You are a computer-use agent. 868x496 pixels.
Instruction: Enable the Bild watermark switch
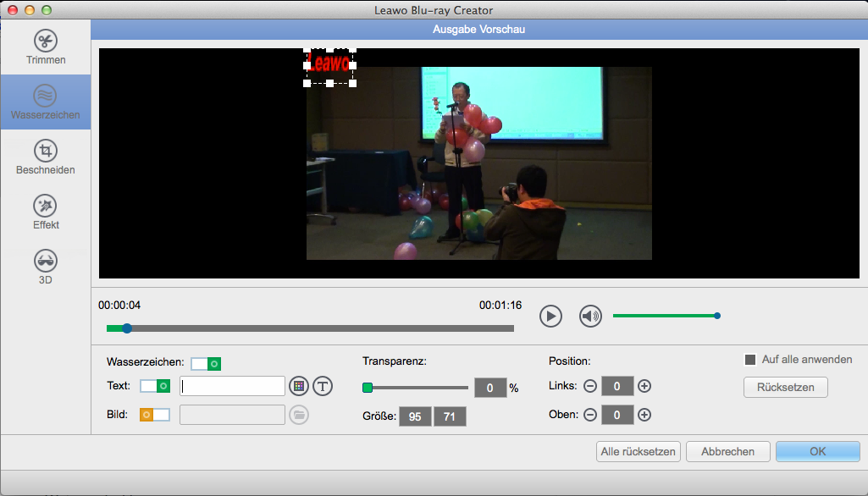click(155, 415)
